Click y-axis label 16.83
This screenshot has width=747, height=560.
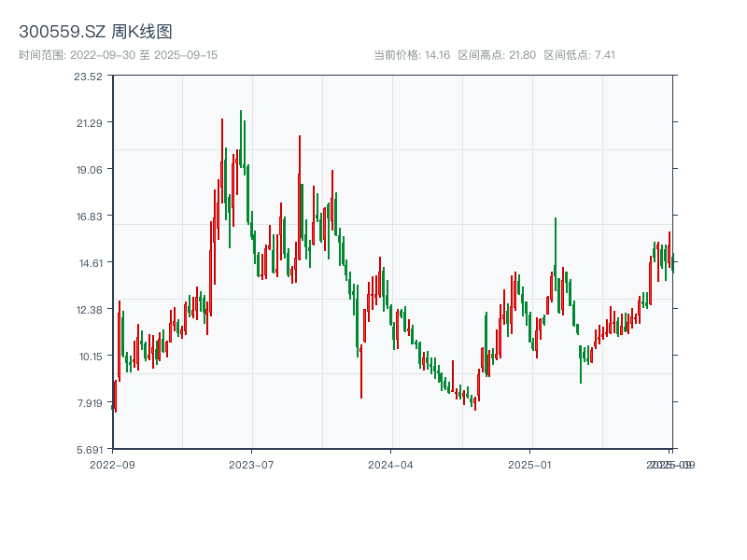(x=89, y=217)
